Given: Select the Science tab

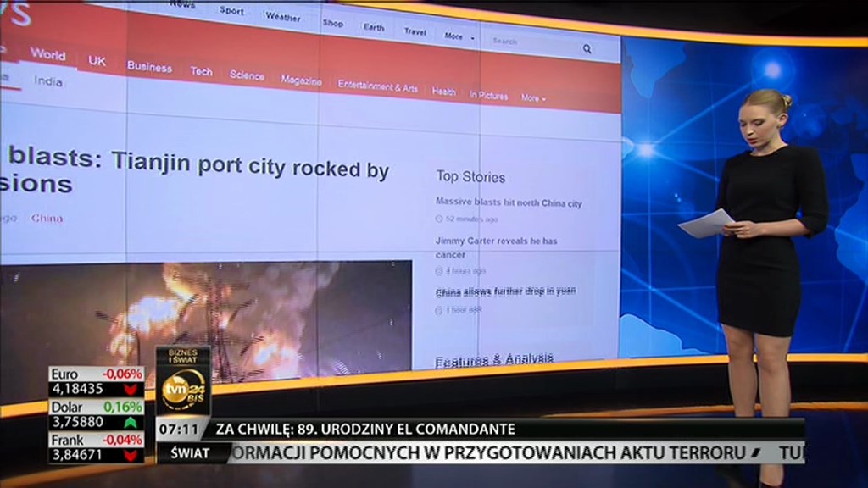Looking at the screenshot, I should pos(247,75).
